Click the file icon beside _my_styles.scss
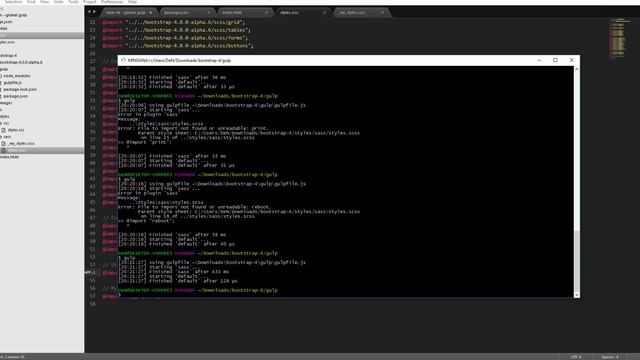Viewport: 640px width, 360px height. coord(3,144)
